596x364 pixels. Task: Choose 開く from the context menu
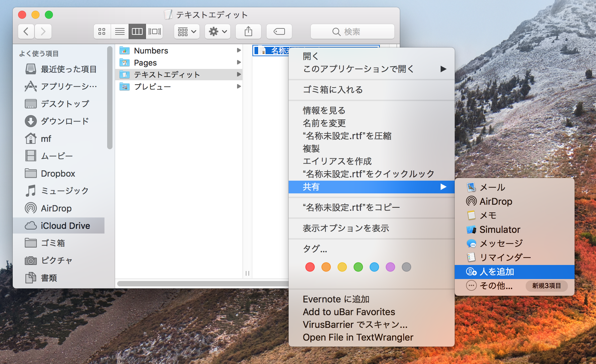click(372, 56)
